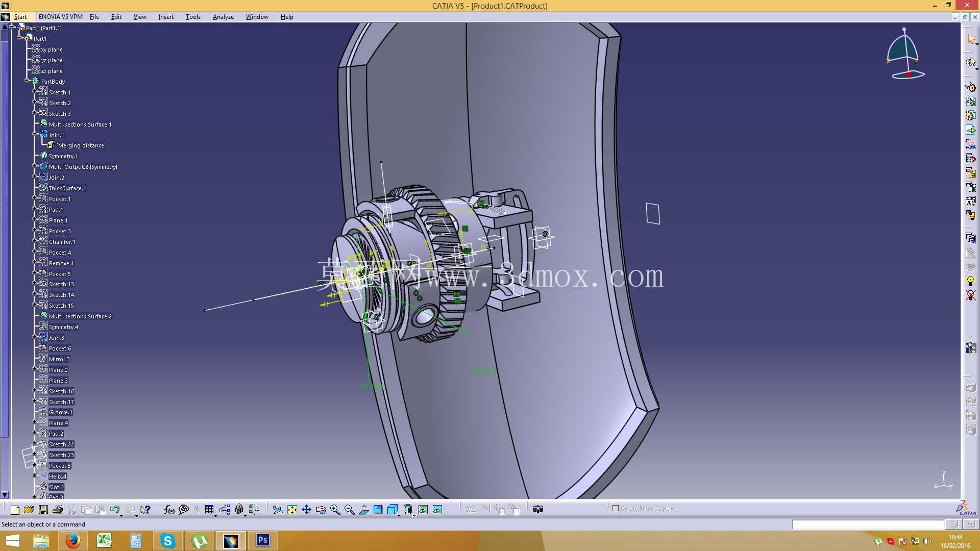
Task: Open the undo history dropdown arrow
Action: click(121, 515)
